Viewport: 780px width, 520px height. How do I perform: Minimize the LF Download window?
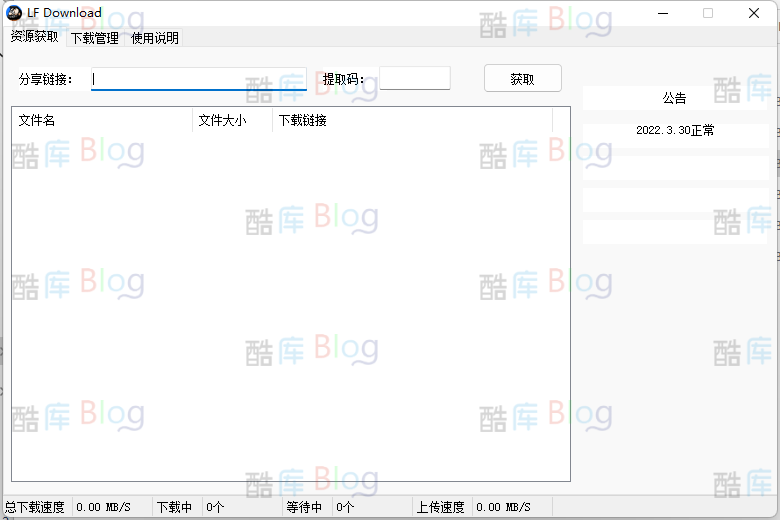tap(663, 13)
